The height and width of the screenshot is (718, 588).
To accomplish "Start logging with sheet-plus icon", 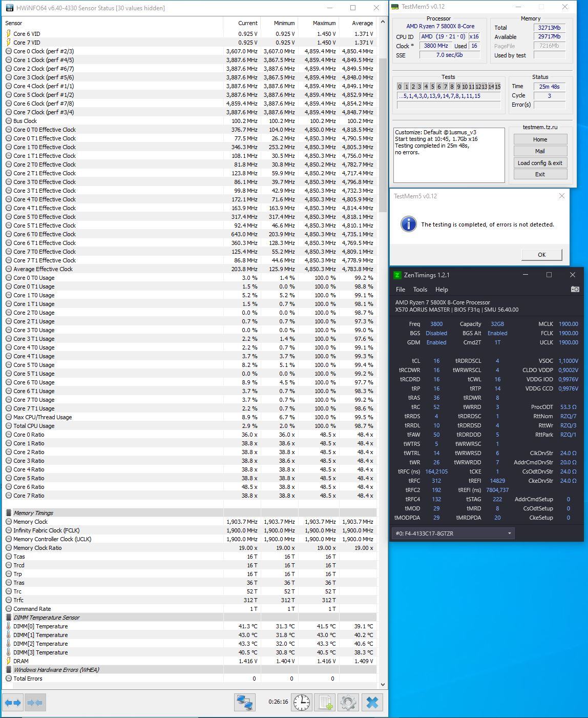I will click(x=325, y=703).
